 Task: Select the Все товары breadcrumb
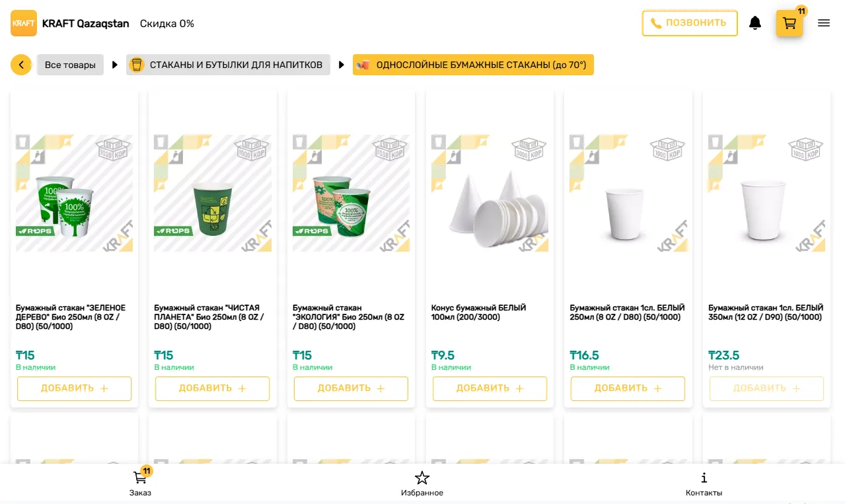tap(70, 65)
